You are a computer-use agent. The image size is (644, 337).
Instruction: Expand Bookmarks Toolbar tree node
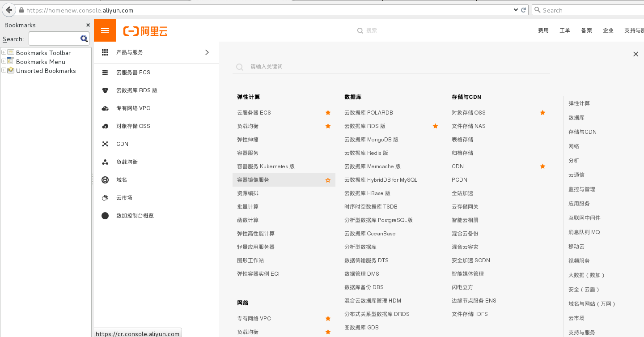4,52
